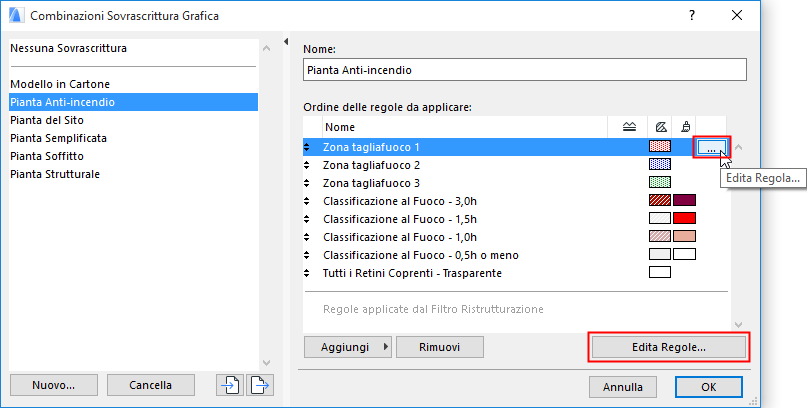Select Pianta del Sito combination

(x=45, y=120)
